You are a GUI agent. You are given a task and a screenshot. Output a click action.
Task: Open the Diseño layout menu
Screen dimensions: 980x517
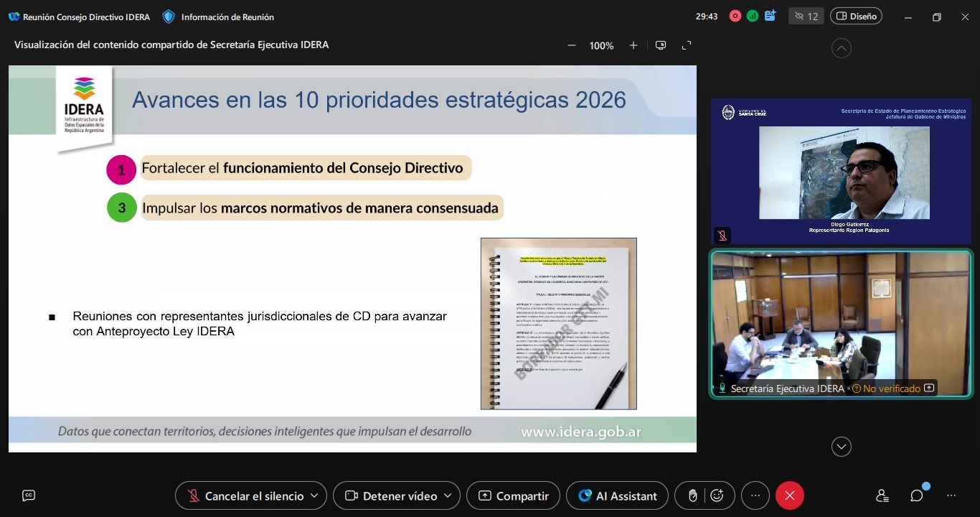856,16
